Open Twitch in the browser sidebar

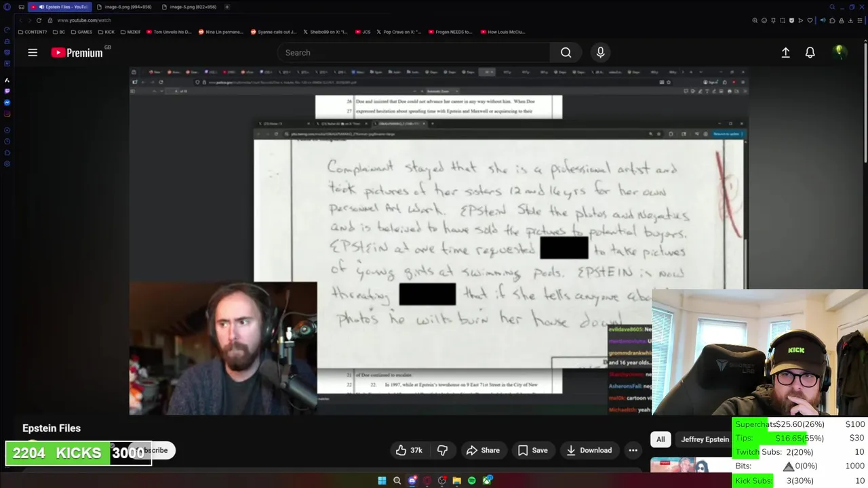click(7, 91)
